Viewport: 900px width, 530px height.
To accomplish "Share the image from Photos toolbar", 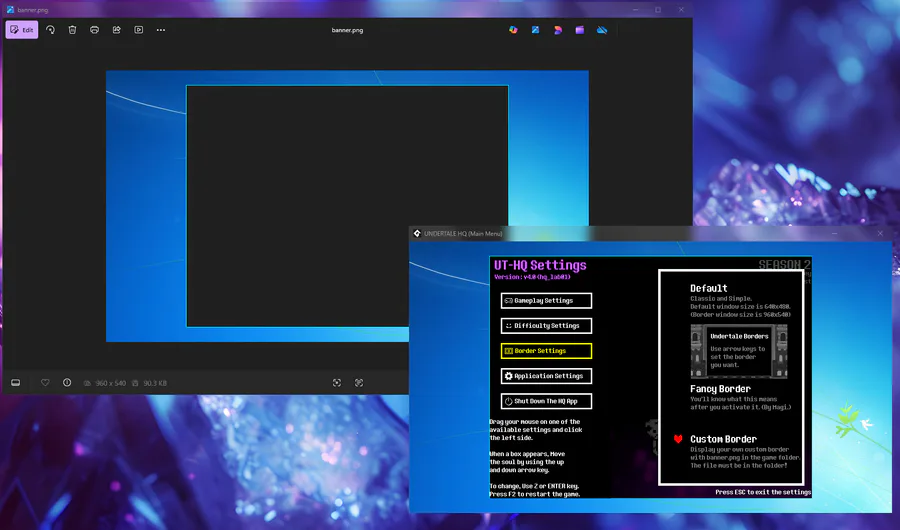I will [x=117, y=30].
